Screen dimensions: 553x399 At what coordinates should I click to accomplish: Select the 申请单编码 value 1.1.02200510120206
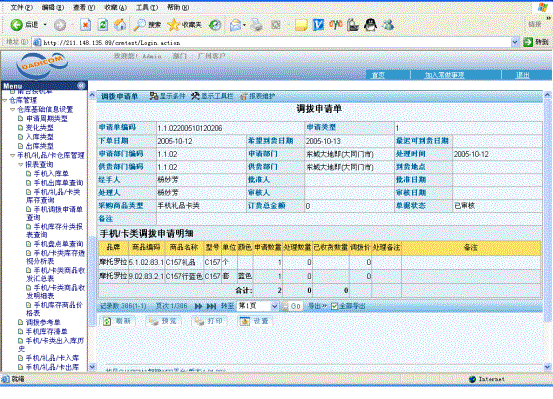189,128
